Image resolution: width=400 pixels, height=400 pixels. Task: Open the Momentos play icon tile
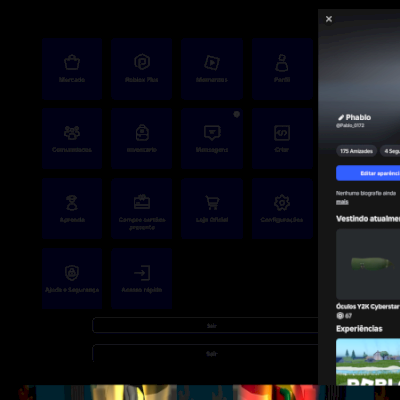click(212, 69)
